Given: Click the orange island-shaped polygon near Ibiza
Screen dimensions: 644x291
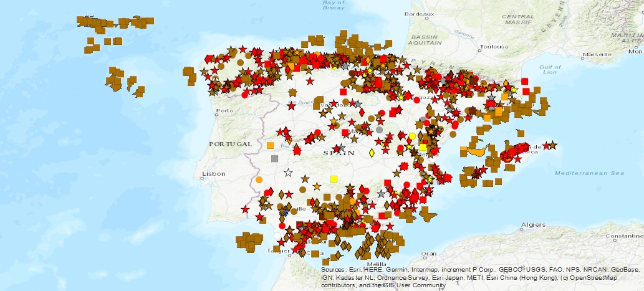Looking at the screenshot, I should (478, 151).
